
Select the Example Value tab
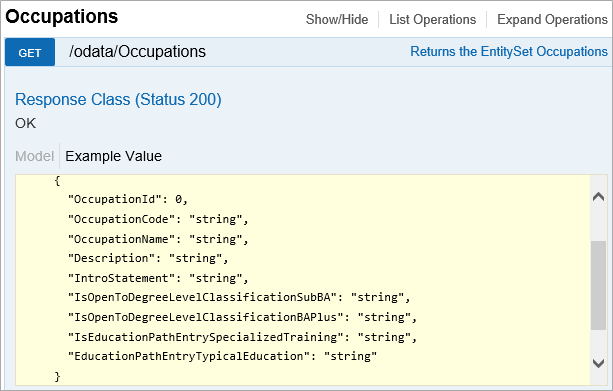coord(113,156)
